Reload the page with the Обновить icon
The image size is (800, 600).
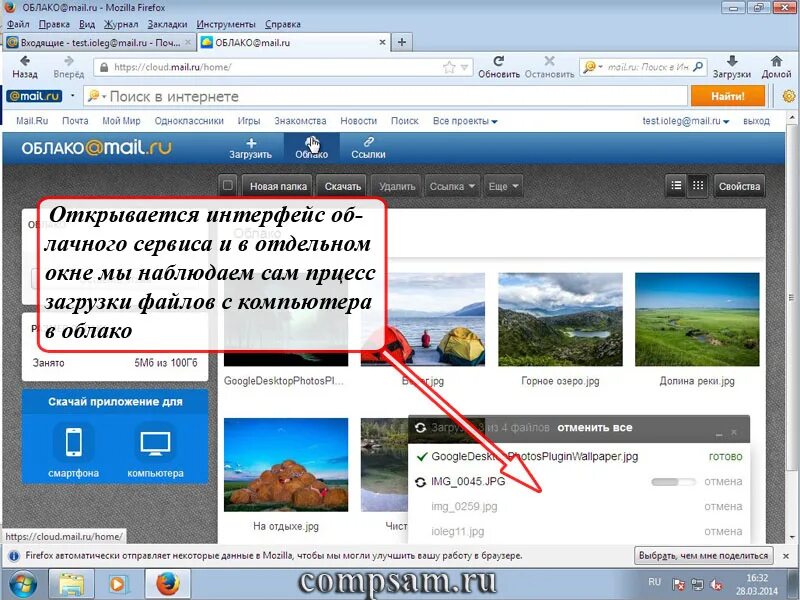click(498, 61)
